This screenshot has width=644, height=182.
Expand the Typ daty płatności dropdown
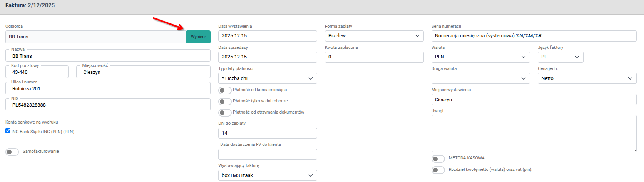click(268, 78)
